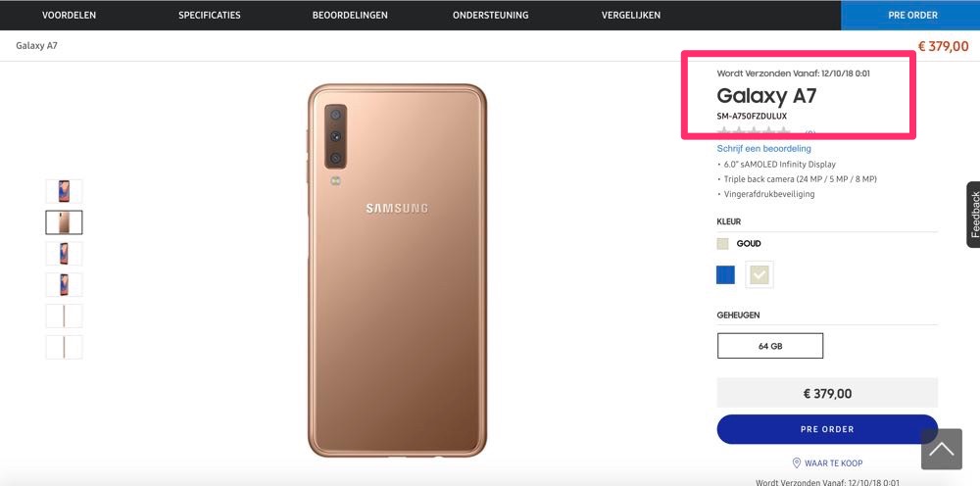Show the first front-view phone thumbnail

(64, 191)
